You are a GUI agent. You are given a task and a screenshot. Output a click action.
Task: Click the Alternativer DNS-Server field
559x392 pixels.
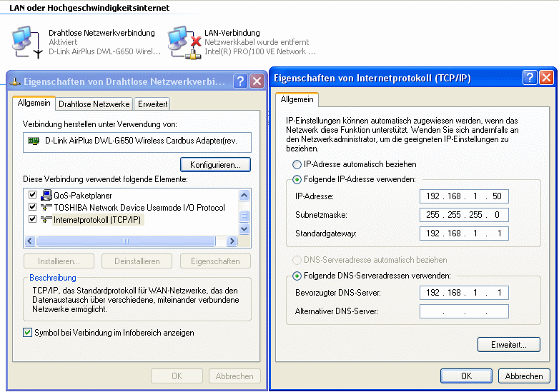[464, 311]
